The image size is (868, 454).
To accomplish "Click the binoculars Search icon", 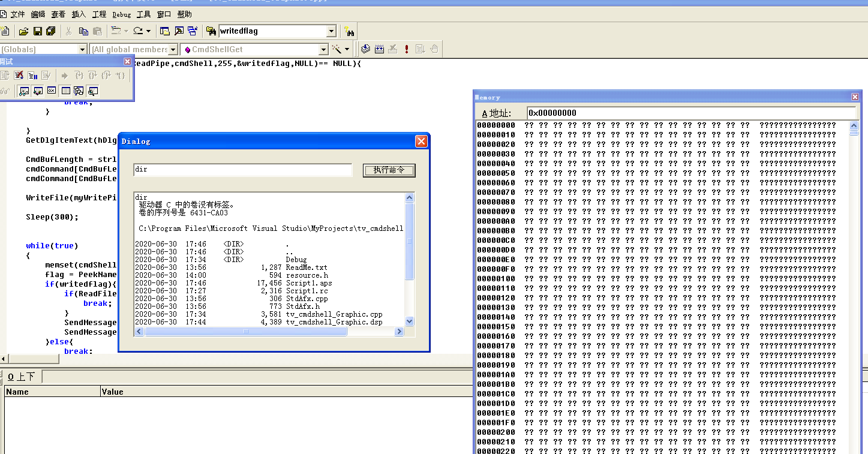I will (349, 31).
